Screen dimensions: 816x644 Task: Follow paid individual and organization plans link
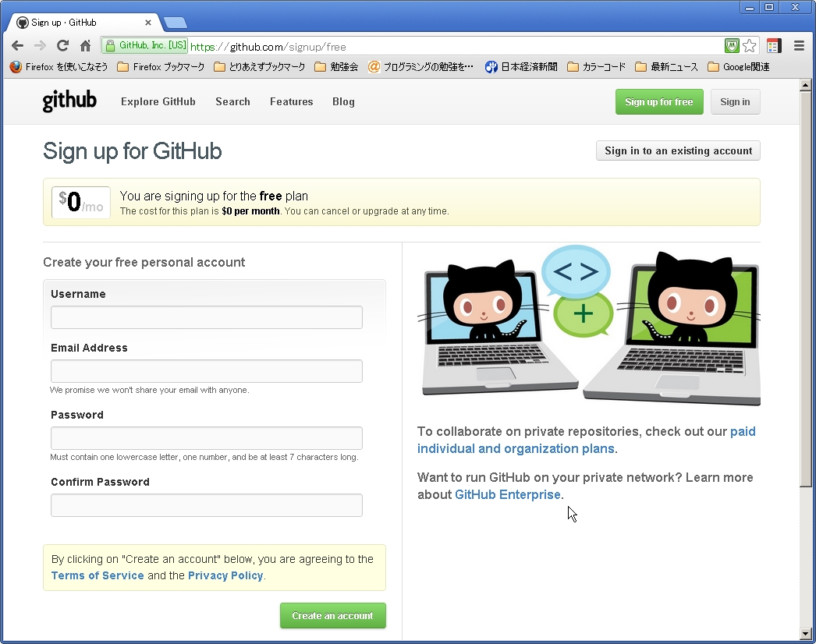click(516, 448)
